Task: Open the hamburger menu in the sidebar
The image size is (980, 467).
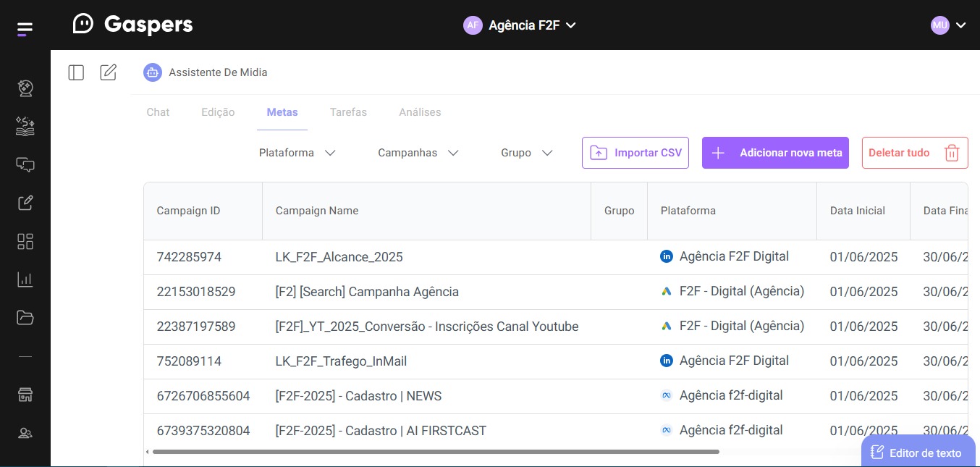Action: (25, 29)
